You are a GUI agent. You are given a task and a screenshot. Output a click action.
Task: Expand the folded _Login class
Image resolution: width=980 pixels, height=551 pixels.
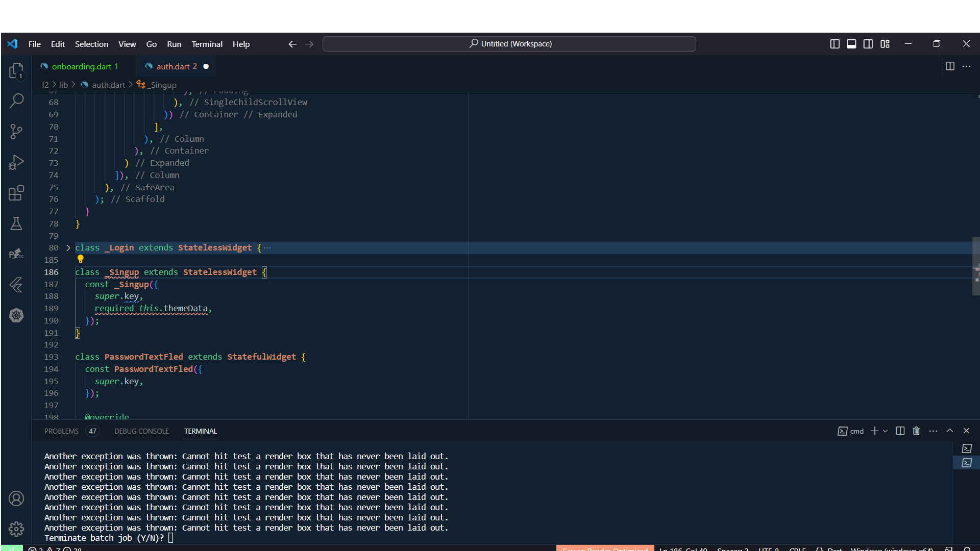click(68, 248)
